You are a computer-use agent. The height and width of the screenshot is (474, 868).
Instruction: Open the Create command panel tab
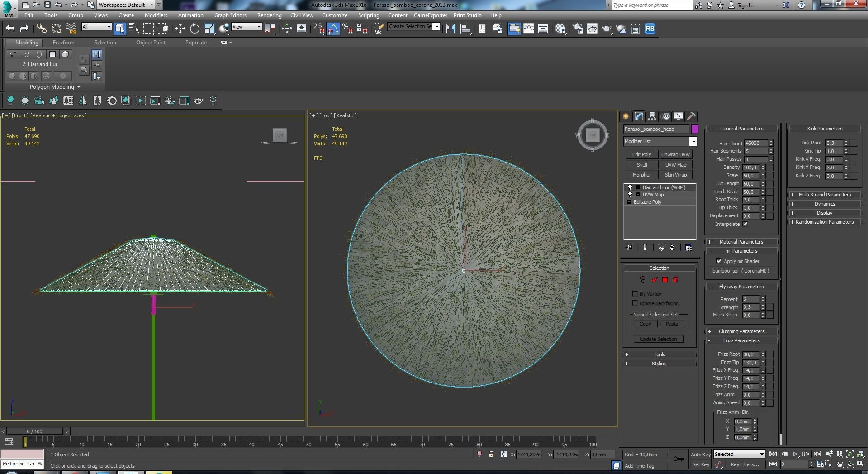[626, 116]
